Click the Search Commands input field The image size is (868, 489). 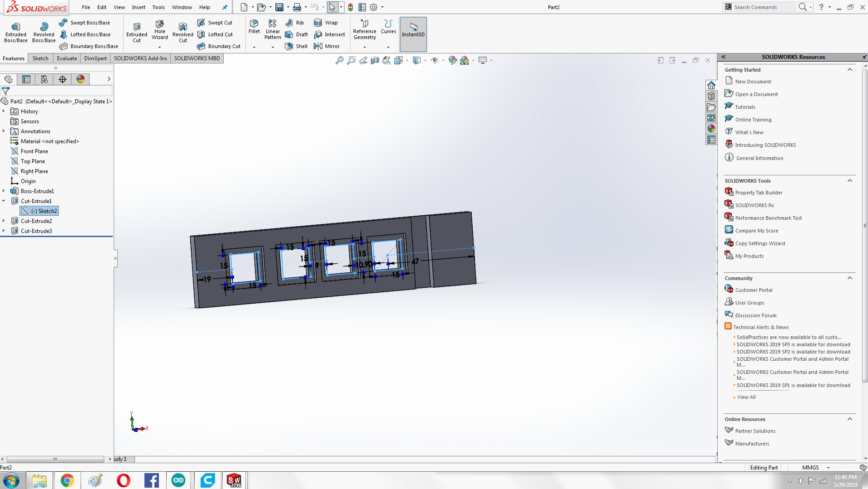764,7
